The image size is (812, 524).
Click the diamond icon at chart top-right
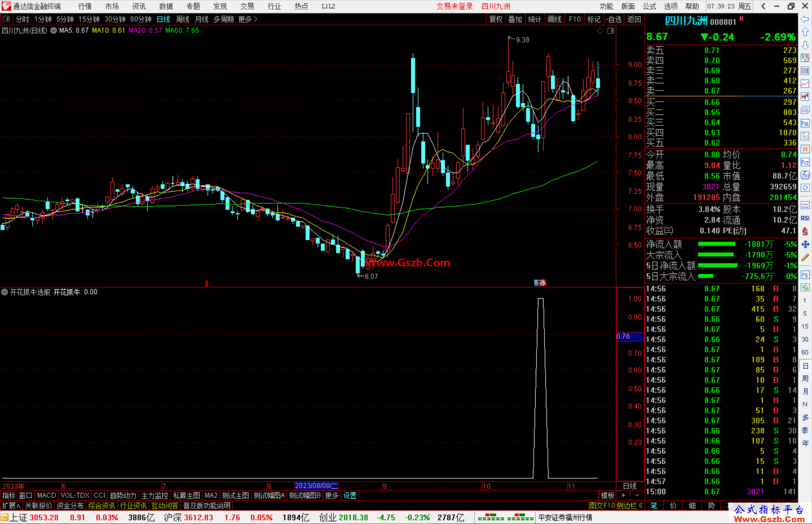coord(600,31)
